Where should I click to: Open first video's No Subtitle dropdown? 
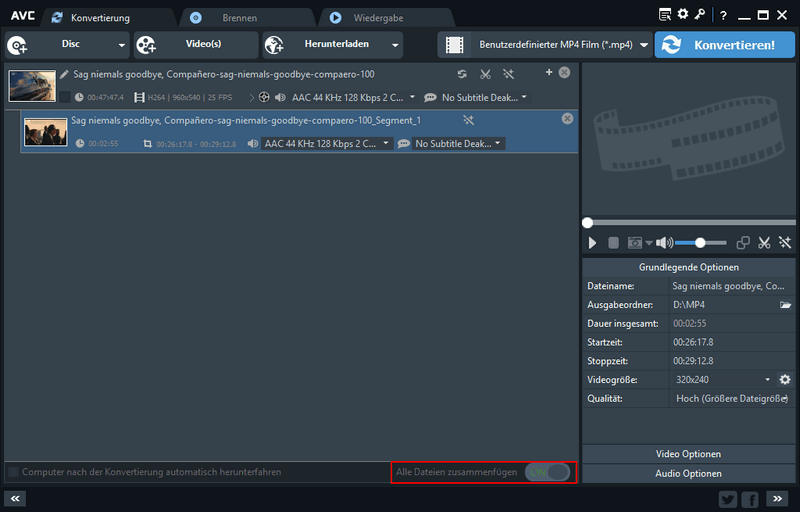[483, 97]
